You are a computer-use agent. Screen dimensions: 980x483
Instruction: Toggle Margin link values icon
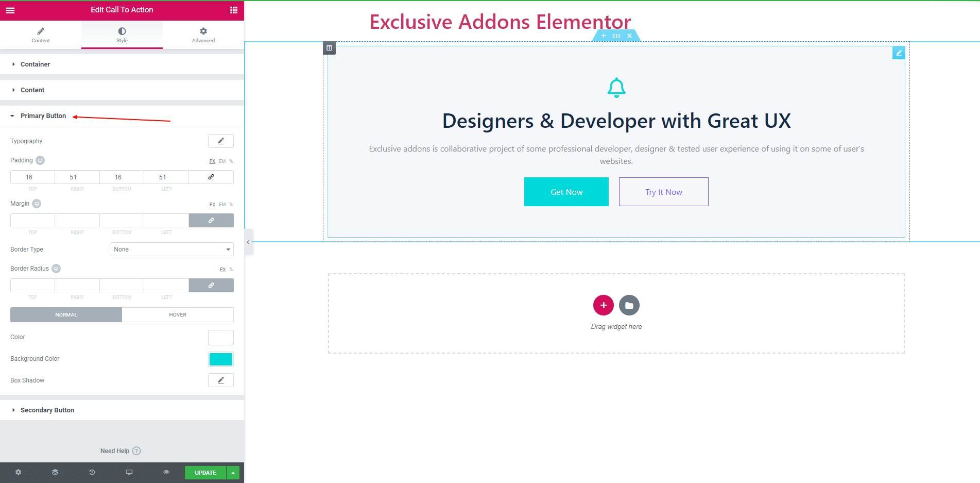211,221
